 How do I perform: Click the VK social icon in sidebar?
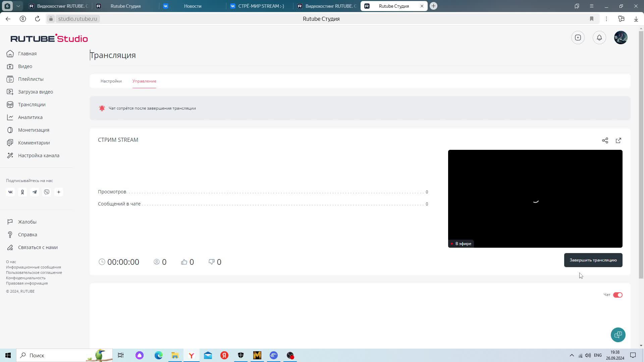10,192
